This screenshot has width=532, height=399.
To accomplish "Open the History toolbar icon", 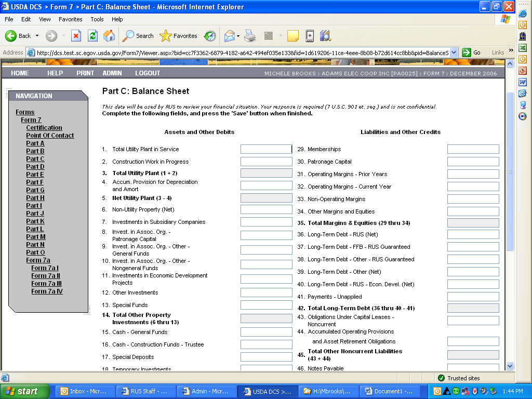I will coord(210,36).
